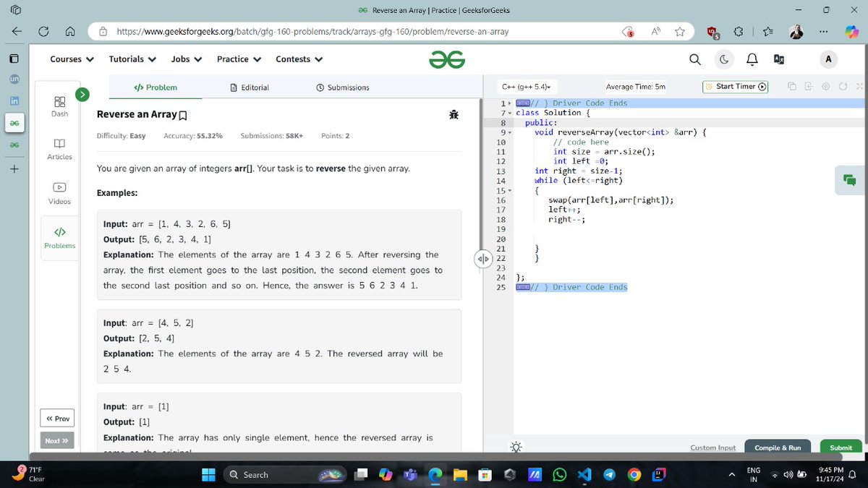Switch to the Problem tab

pyautogui.click(x=156, y=87)
